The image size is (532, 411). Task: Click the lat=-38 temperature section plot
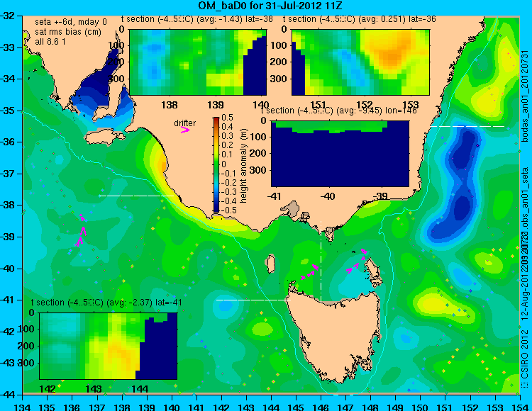(198, 62)
